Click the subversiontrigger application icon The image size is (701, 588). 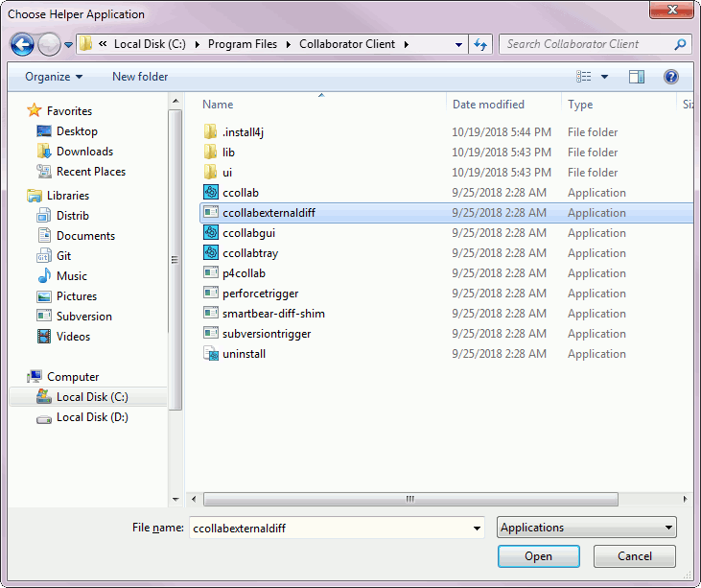(x=211, y=333)
